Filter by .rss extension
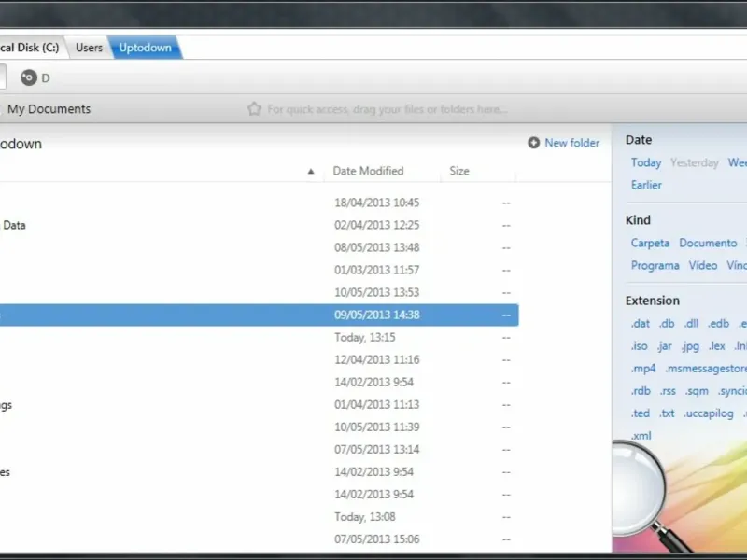Screen dimensions: 747x560 pyautogui.click(x=668, y=391)
